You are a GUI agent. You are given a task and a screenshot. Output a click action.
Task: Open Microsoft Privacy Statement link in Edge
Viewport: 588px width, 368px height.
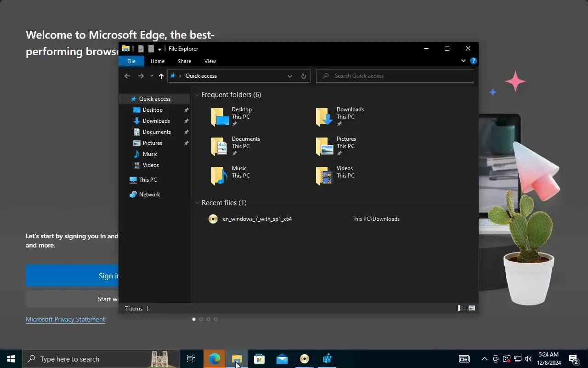point(65,319)
